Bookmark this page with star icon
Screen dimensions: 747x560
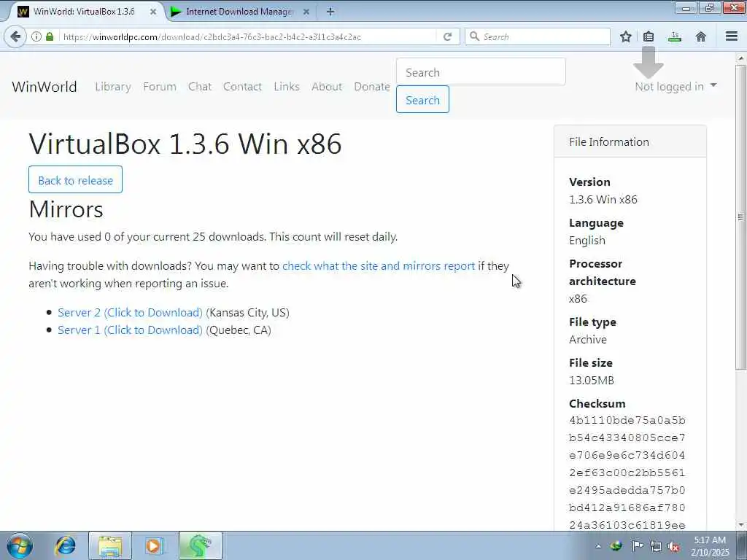tap(625, 36)
